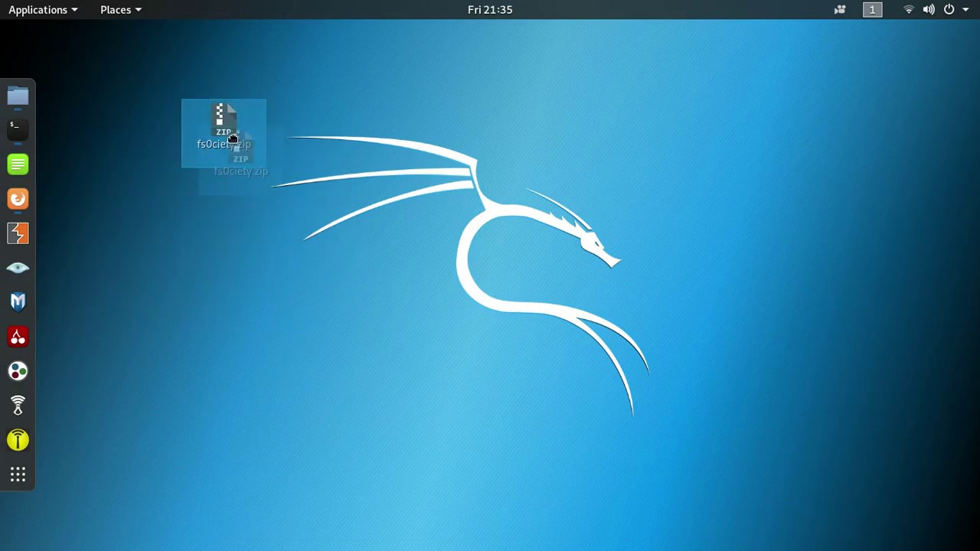Open the green text editor dock icon

[x=18, y=164]
